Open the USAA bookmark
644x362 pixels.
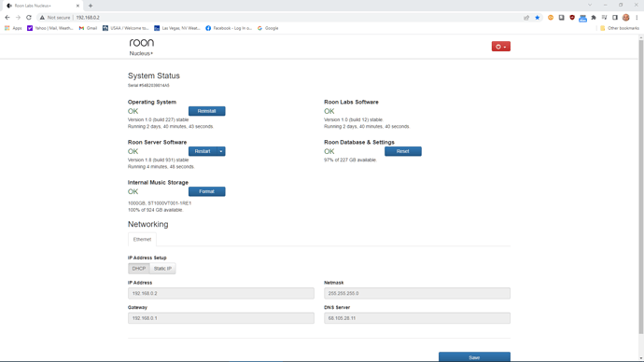coord(126,28)
